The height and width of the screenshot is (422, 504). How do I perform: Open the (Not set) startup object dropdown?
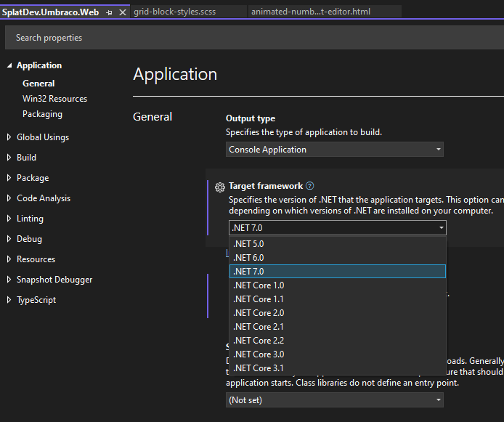coord(335,400)
